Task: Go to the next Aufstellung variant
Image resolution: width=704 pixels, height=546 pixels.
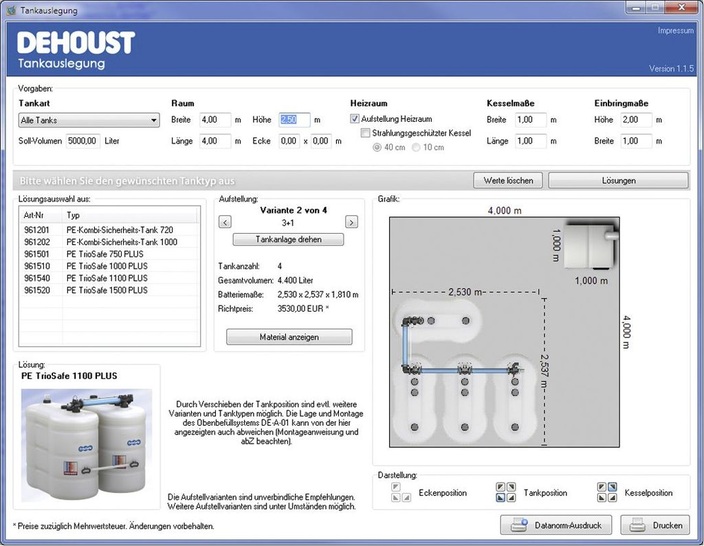Action: coord(352,222)
